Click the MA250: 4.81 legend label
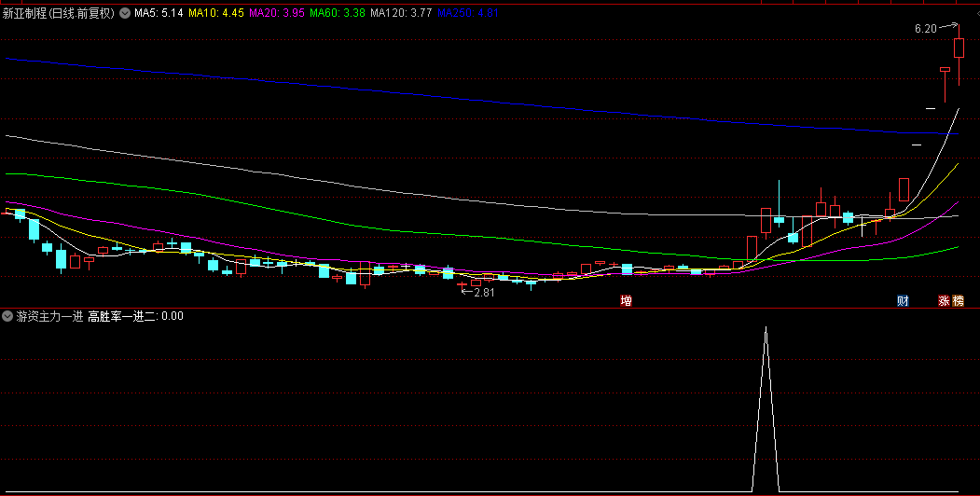Image resolution: width=980 pixels, height=496 pixels. tap(468, 12)
